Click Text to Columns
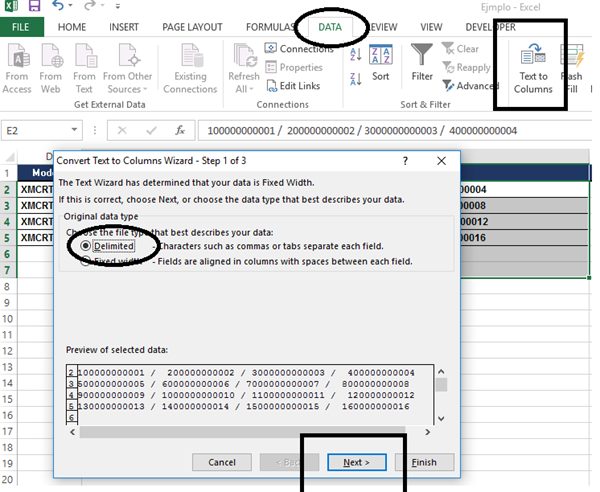This screenshot has height=492, width=600. point(533,68)
